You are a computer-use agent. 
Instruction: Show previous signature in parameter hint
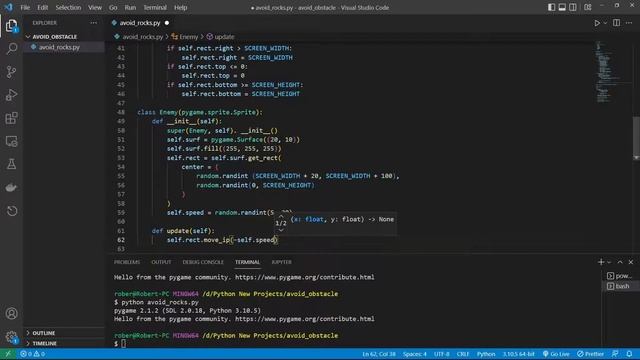click(x=281, y=216)
